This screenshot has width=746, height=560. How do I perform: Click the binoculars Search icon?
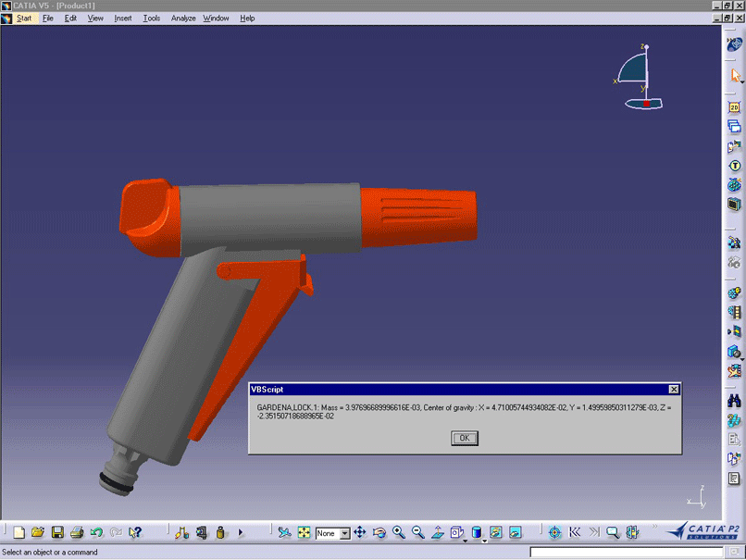[734, 401]
